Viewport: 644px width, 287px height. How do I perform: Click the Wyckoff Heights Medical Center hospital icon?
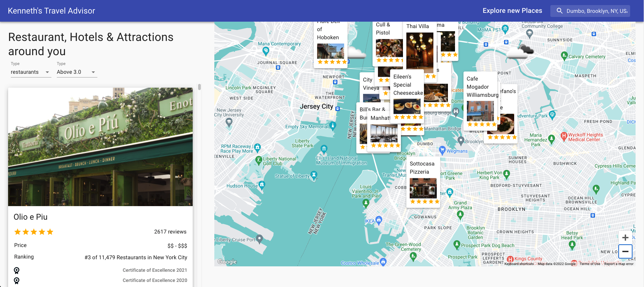point(564,136)
